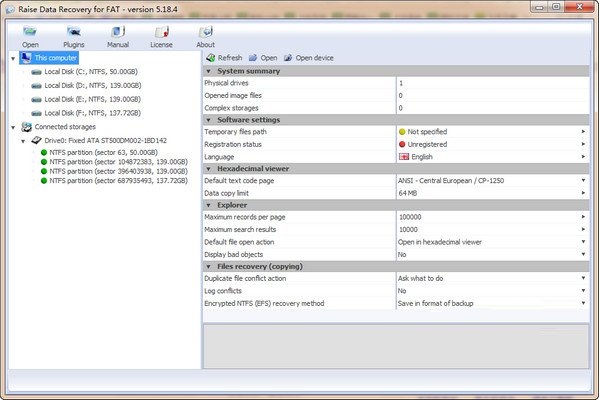Click arrow beside Maximum records per page
Image resolution: width=599 pixels, height=400 pixels.
tap(583, 217)
